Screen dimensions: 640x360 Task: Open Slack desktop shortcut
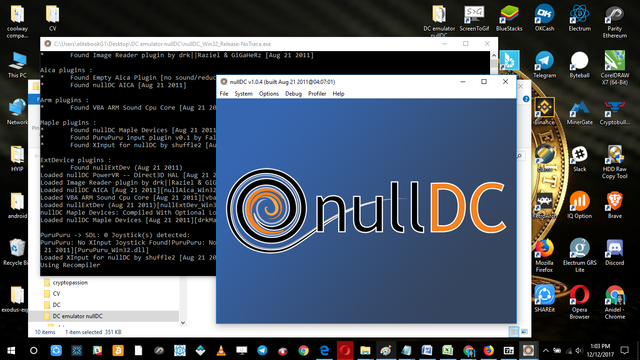point(580,159)
